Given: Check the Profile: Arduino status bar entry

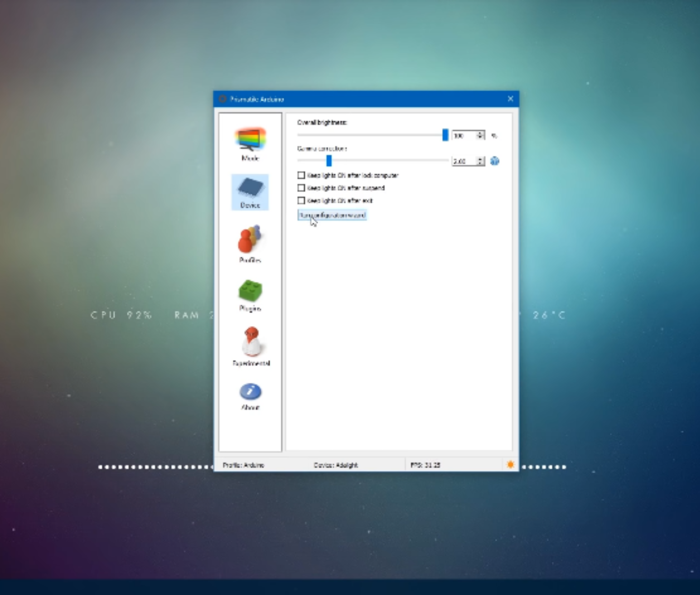Looking at the screenshot, I should (243, 464).
